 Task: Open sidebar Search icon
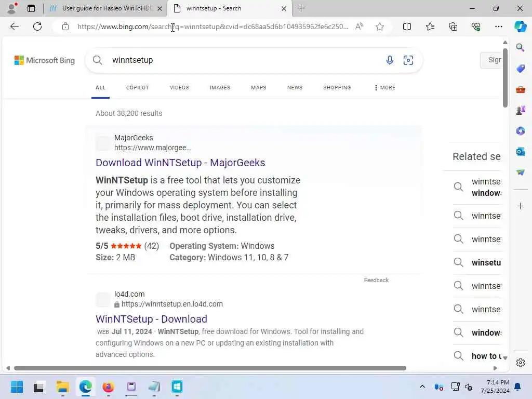520,47
